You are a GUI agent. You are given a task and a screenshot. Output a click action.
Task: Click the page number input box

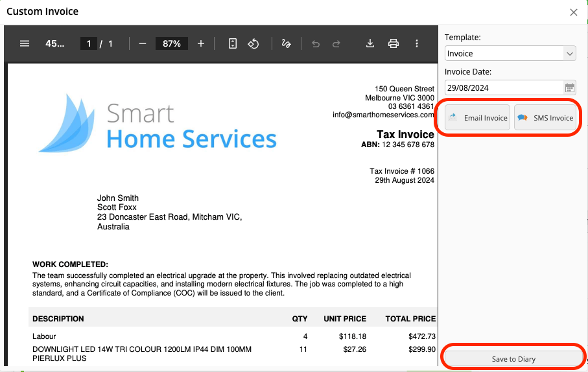[88, 43]
